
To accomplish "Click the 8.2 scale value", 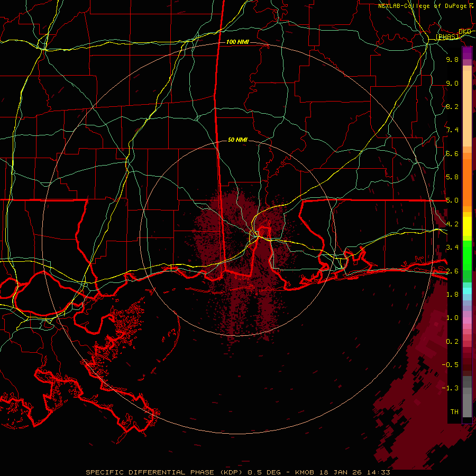I will click(452, 106).
